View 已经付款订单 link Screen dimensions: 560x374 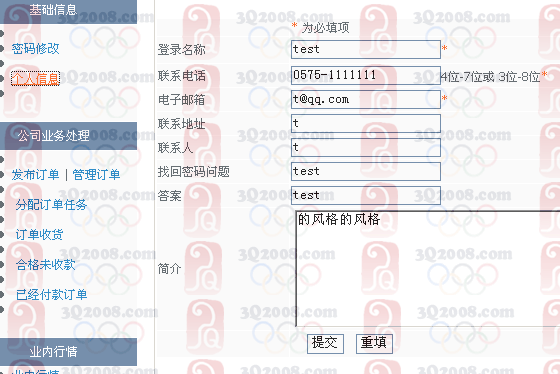51,295
